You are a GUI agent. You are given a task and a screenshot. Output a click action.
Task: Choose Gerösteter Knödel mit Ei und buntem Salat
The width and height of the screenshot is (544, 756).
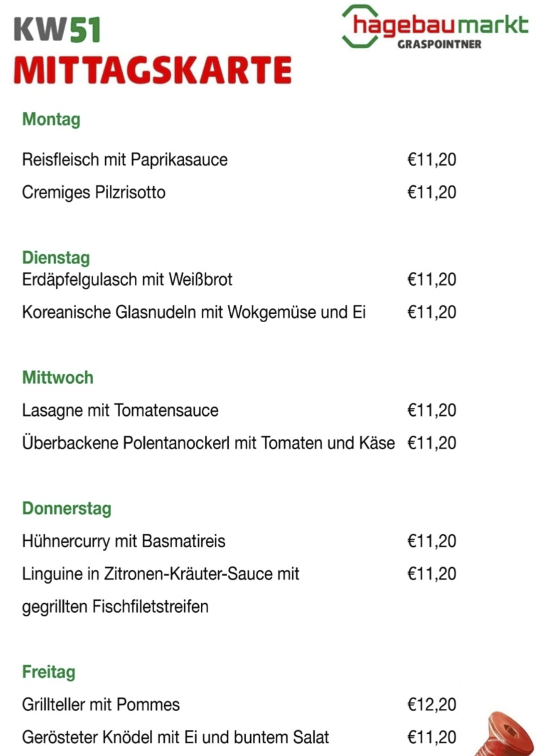(x=176, y=737)
